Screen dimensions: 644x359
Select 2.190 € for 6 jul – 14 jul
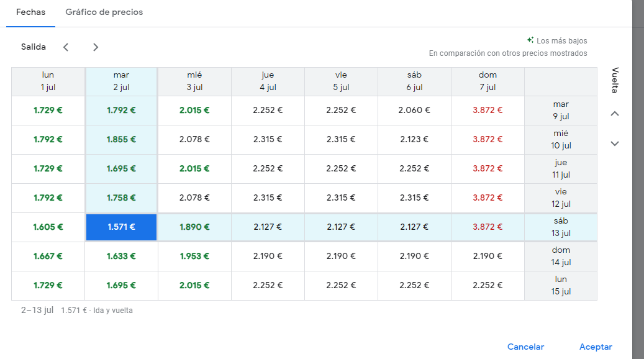coord(414,257)
